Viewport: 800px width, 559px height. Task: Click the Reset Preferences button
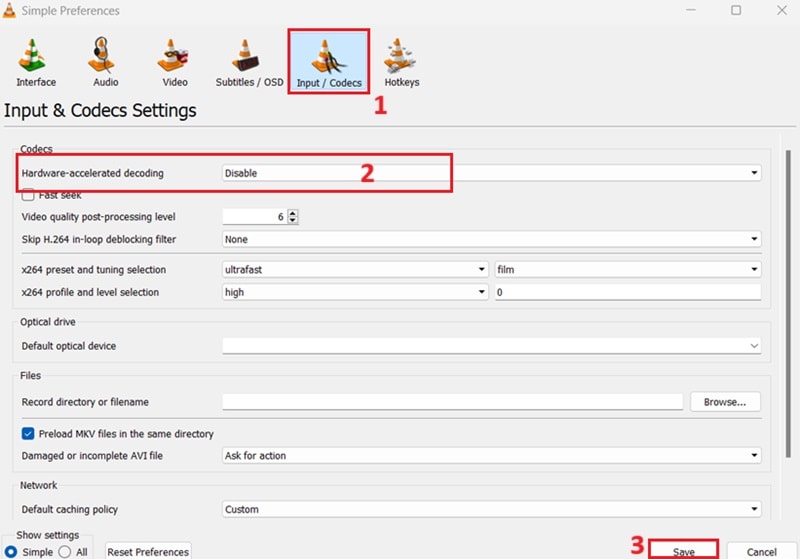(x=147, y=551)
